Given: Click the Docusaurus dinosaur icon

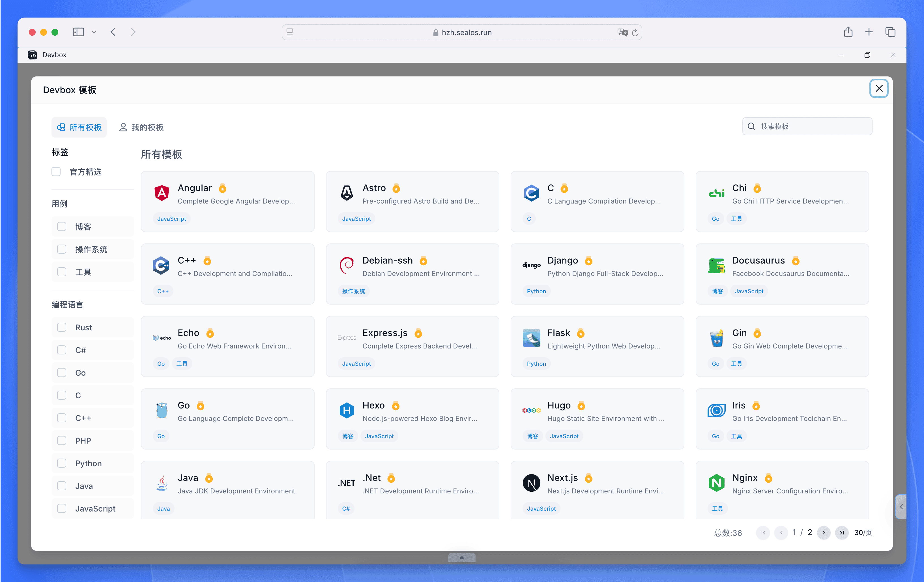Looking at the screenshot, I should point(716,265).
